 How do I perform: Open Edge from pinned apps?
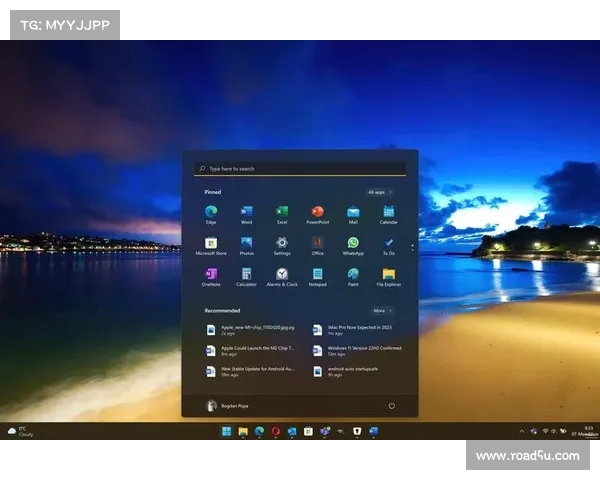[x=211, y=212]
